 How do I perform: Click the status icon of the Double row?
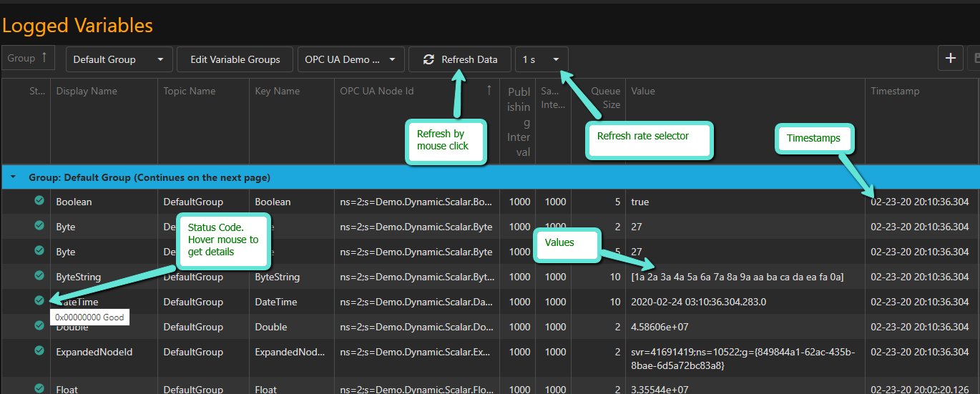pos(39,325)
